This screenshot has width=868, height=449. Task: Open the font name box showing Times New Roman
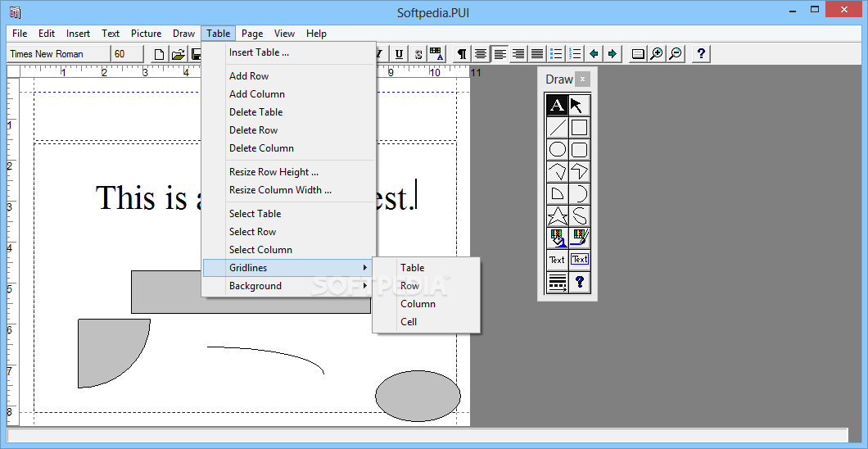[59, 54]
